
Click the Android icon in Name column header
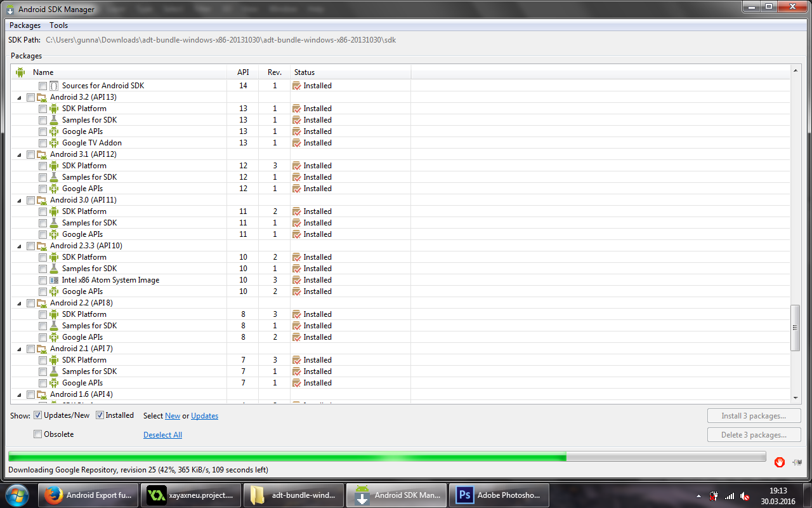coord(20,72)
